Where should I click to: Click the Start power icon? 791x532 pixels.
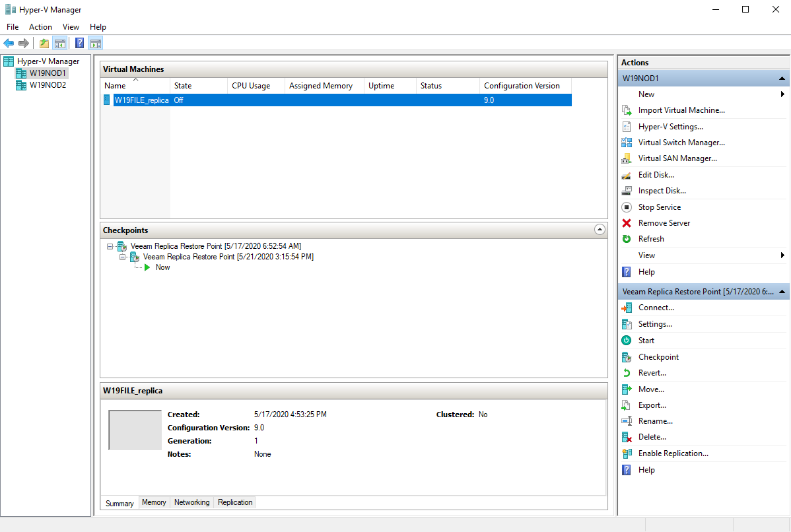click(627, 341)
